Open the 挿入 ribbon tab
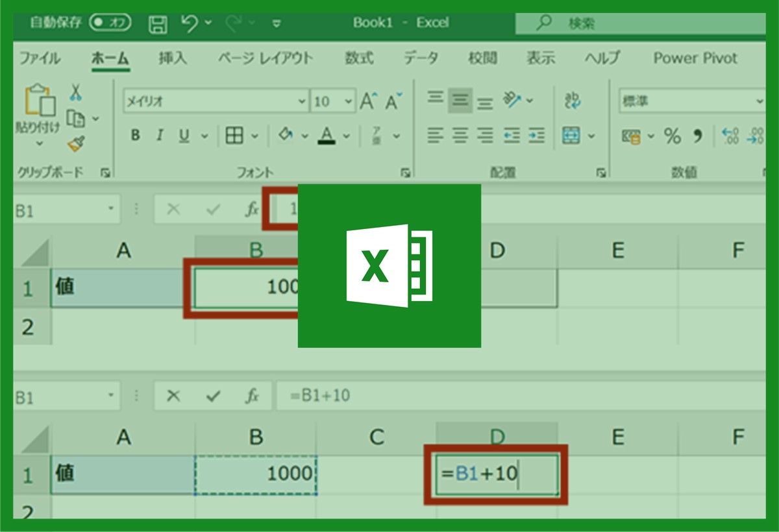The height and width of the screenshot is (532, 779). click(x=173, y=58)
